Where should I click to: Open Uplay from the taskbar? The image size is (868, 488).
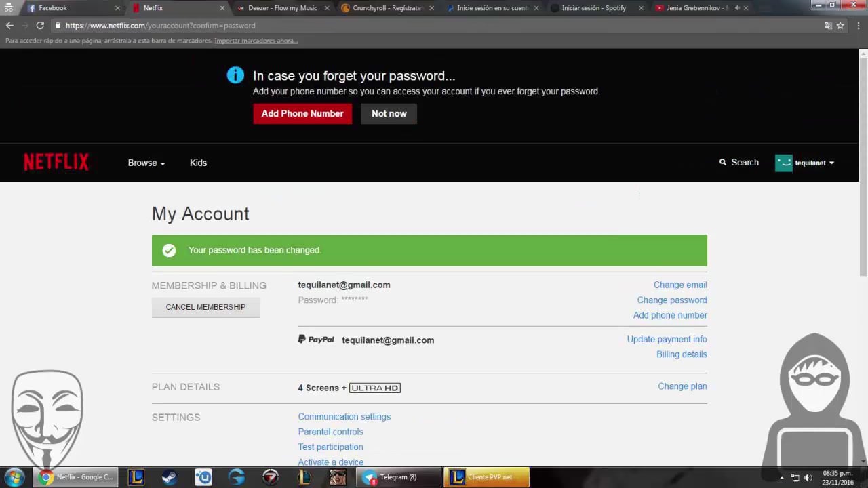coord(203,477)
